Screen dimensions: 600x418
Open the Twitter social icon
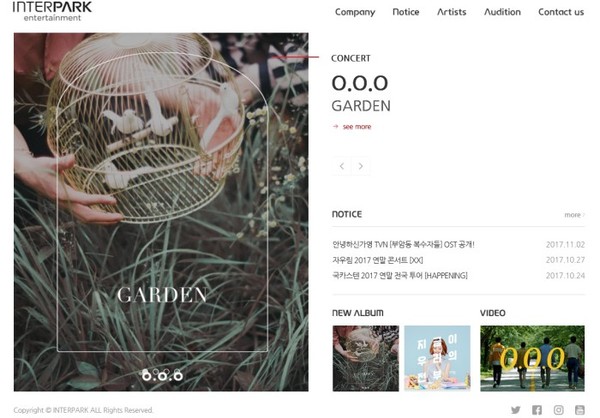[x=515, y=410]
